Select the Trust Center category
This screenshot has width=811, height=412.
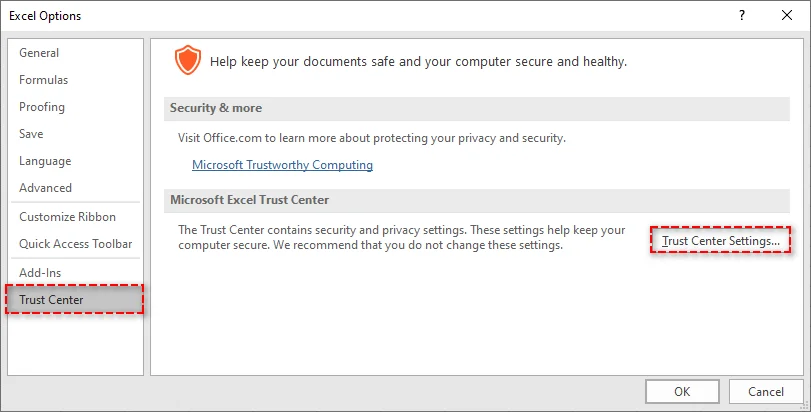[x=52, y=300]
